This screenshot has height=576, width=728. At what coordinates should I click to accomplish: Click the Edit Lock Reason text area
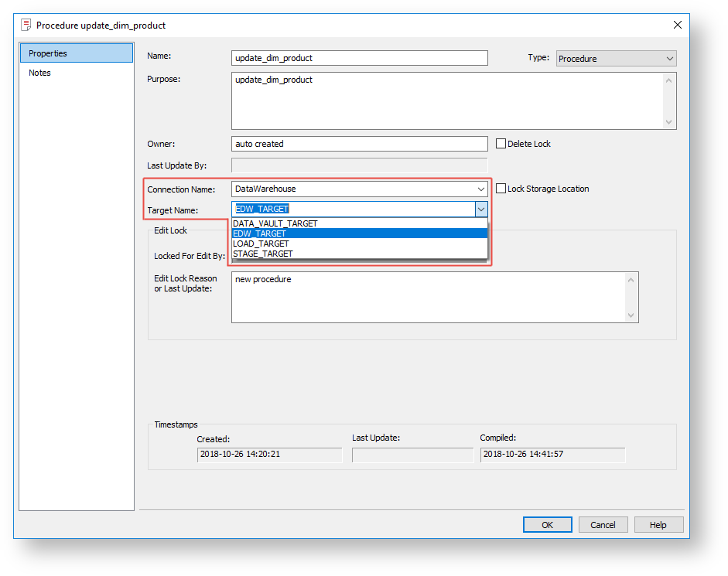429,297
